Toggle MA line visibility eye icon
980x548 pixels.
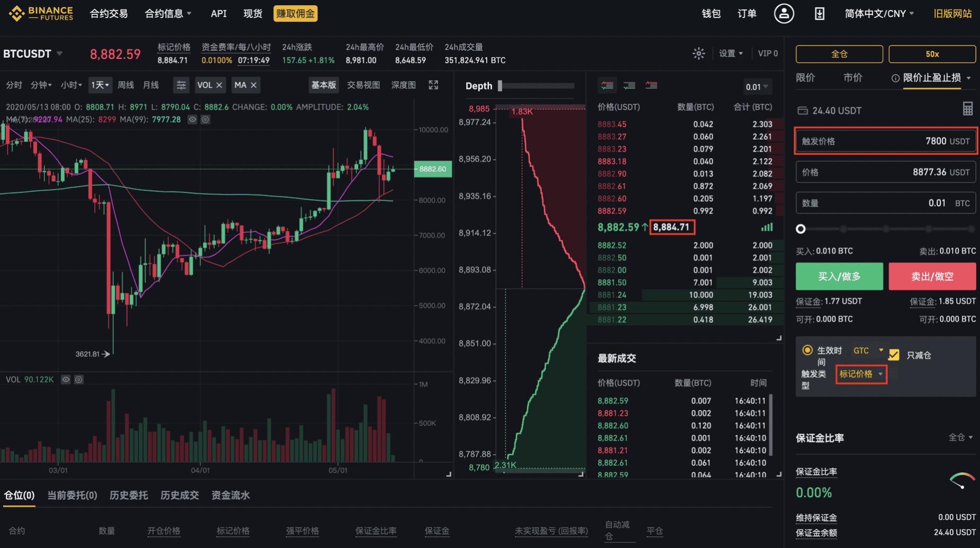[x=192, y=120]
